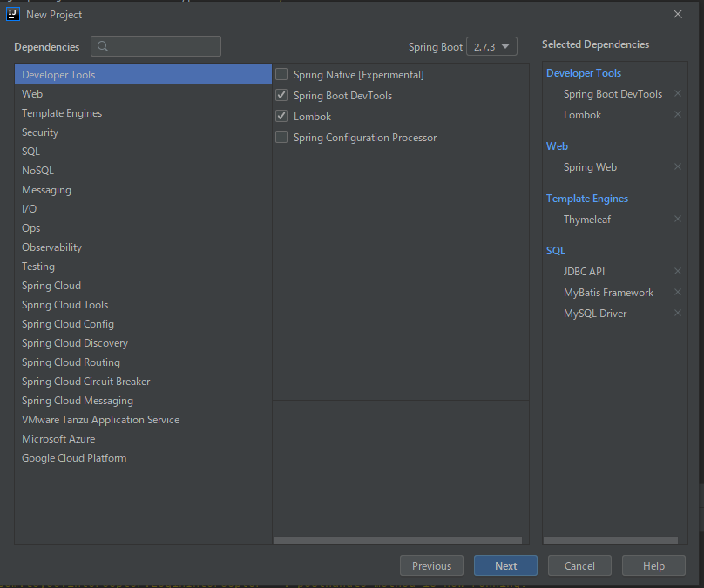This screenshot has height=588, width=704.
Task: Remove MySQL Driver selected dependency
Action: tap(678, 313)
